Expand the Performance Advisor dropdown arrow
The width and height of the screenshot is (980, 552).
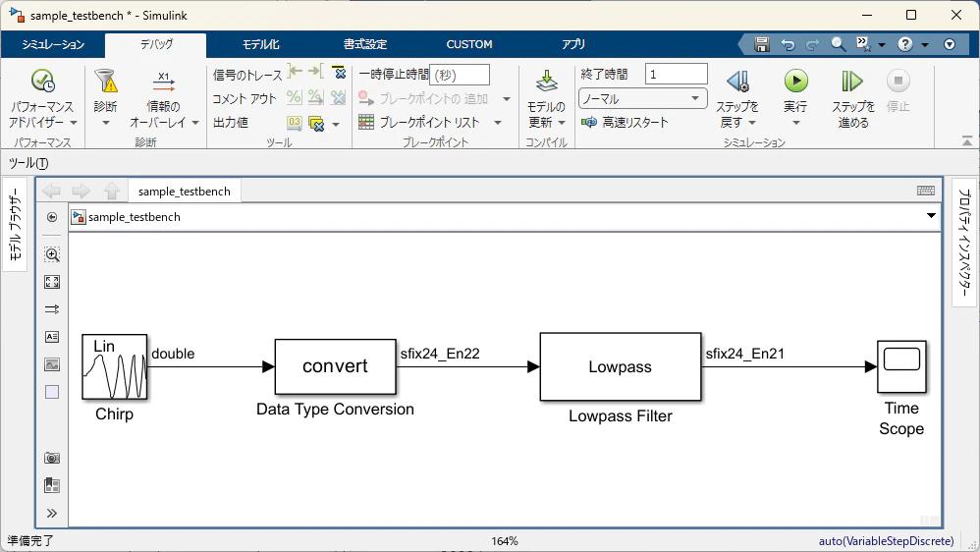point(73,123)
